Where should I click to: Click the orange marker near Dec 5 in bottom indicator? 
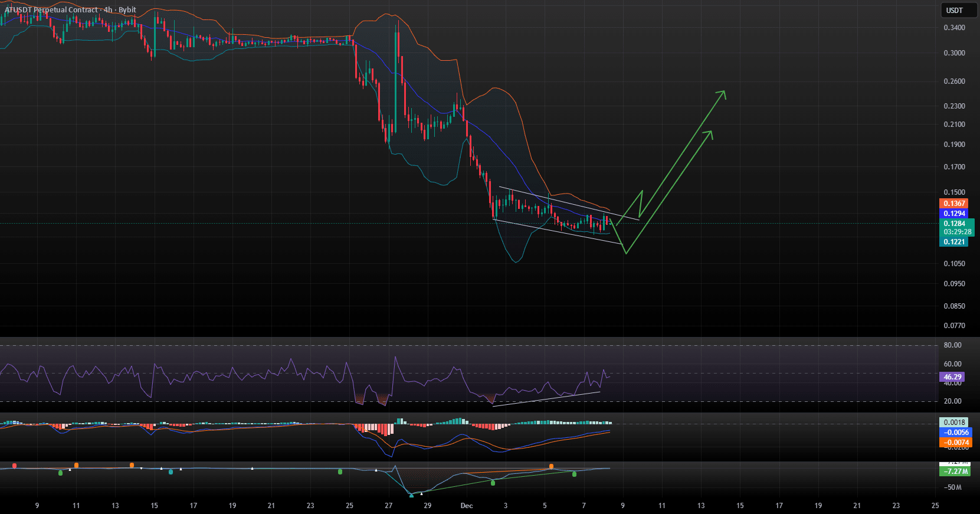(551, 466)
